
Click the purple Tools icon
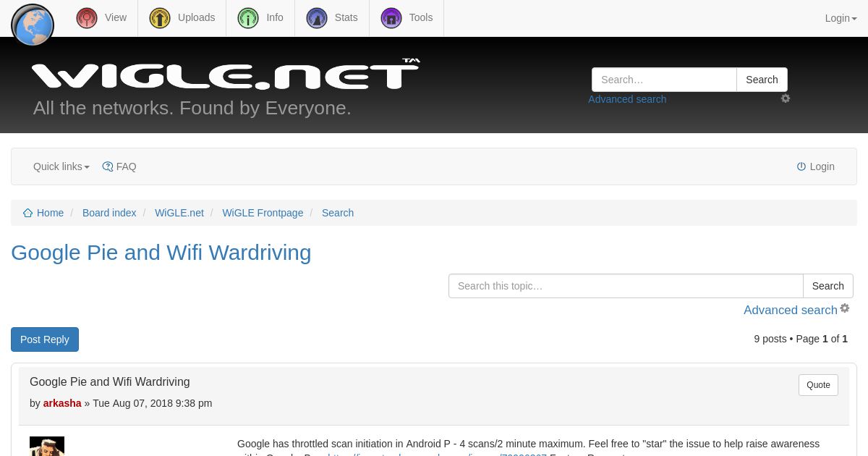pos(391,18)
